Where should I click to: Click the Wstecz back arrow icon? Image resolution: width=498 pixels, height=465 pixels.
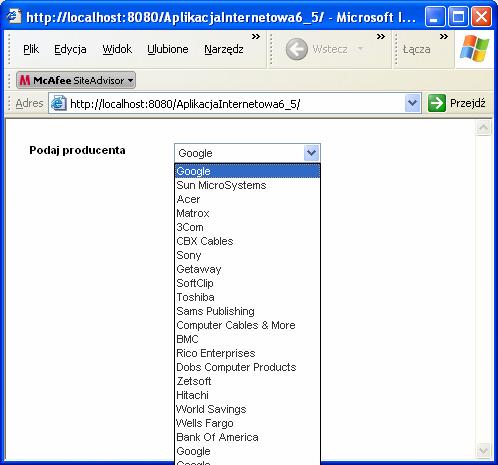[x=296, y=49]
